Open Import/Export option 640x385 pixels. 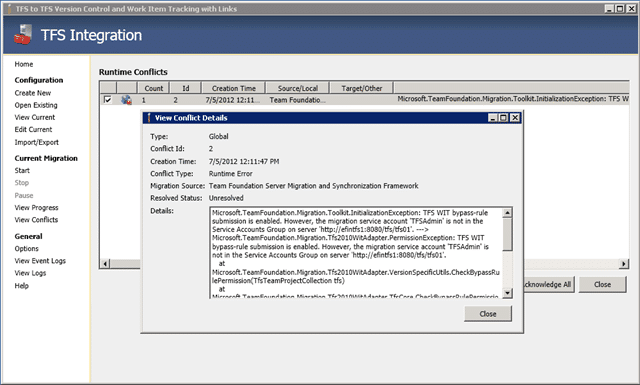pos(37,142)
